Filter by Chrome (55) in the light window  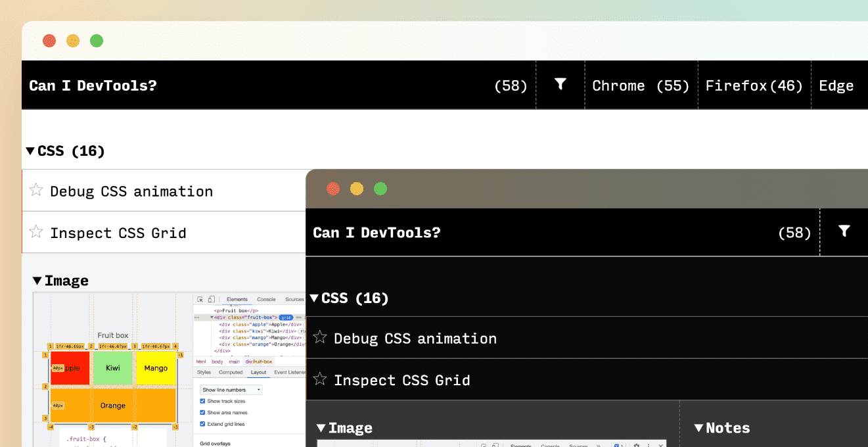click(641, 85)
